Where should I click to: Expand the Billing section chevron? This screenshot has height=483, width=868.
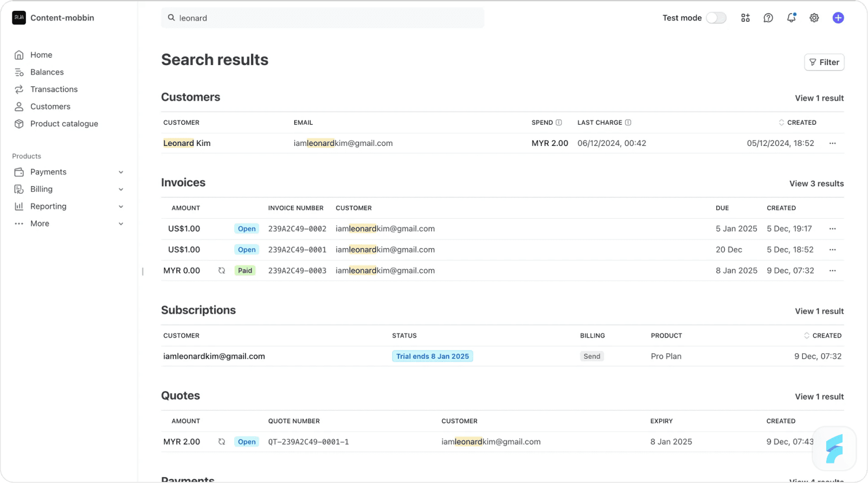(x=121, y=189)
